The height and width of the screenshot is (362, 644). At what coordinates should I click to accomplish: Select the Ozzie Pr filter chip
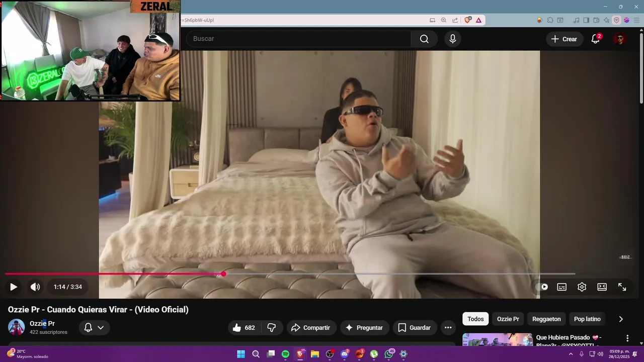(508, 319)
